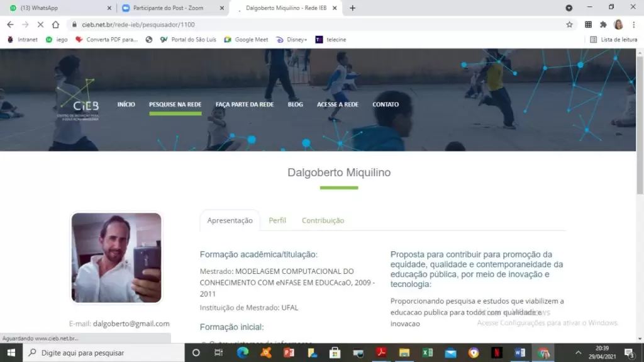
Task: Open Microsoft Edge in the taskbar
Action: pos(243,353)
